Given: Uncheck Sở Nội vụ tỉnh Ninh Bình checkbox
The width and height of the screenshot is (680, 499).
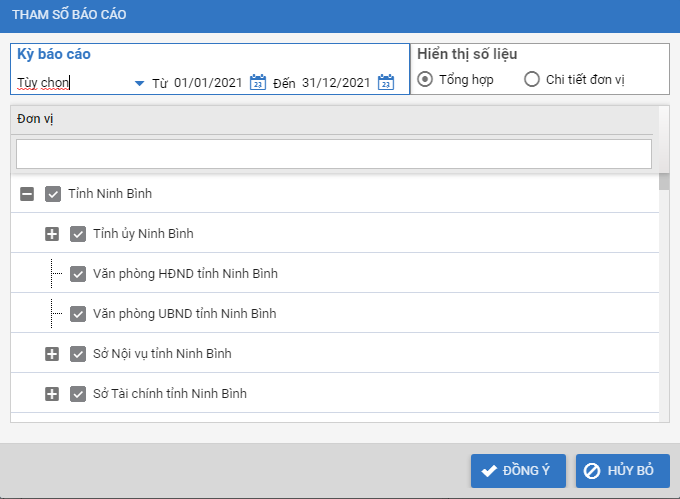Looking at the screenshot, I should pos(78,354).
